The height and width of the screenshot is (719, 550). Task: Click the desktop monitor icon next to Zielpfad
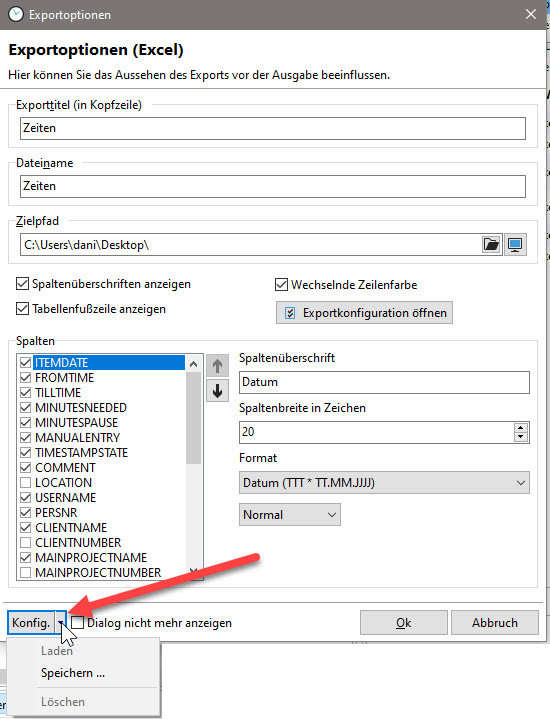pyautogui.click(x=515, y=244)
